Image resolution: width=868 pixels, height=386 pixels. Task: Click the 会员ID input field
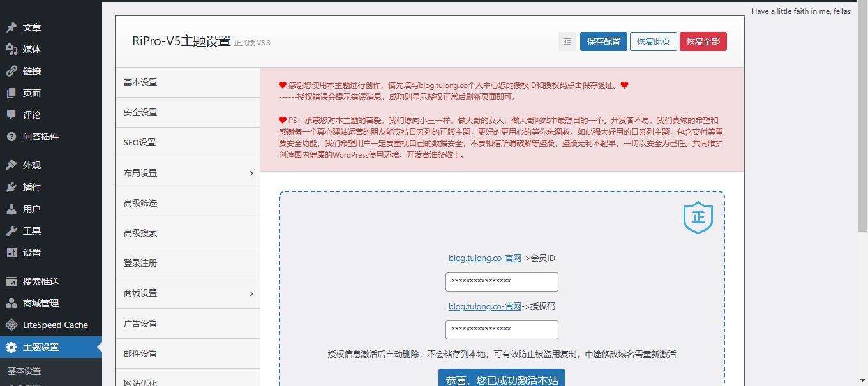pos(502,282)
